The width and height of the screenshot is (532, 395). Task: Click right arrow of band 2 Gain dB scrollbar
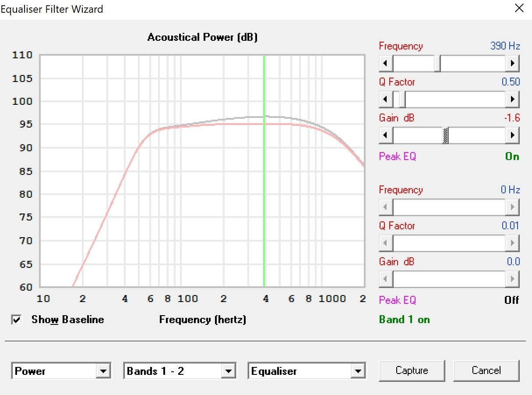[512, 279]
